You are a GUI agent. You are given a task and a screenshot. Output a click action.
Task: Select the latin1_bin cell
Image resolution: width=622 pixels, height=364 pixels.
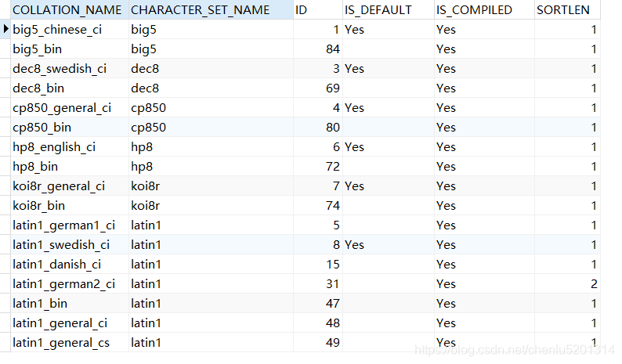point(70,304)
